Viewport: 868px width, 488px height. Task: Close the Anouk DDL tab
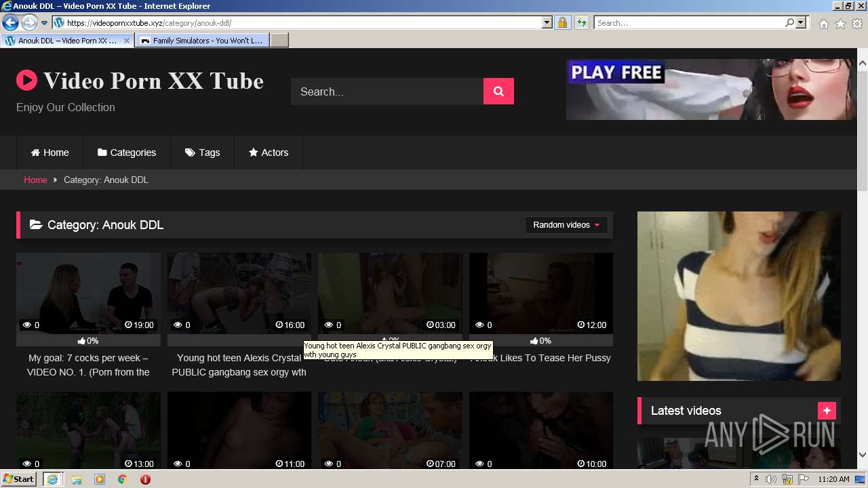tap(127, 41)
